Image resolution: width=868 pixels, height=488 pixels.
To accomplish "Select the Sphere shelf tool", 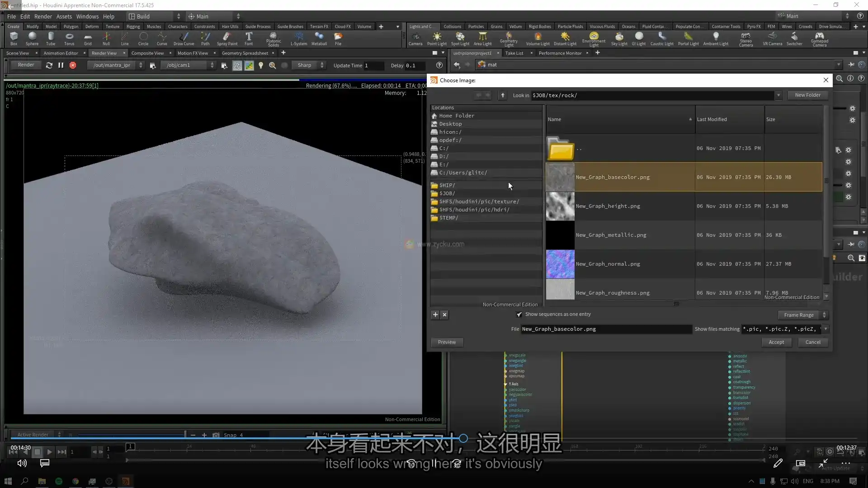I will 32,38.
